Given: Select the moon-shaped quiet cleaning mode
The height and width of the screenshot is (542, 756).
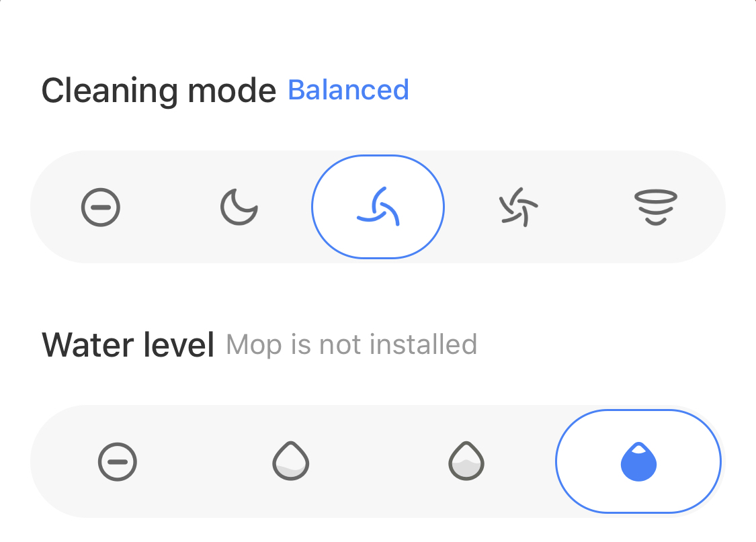Looking at the screenshot, I should click(239, 207).
